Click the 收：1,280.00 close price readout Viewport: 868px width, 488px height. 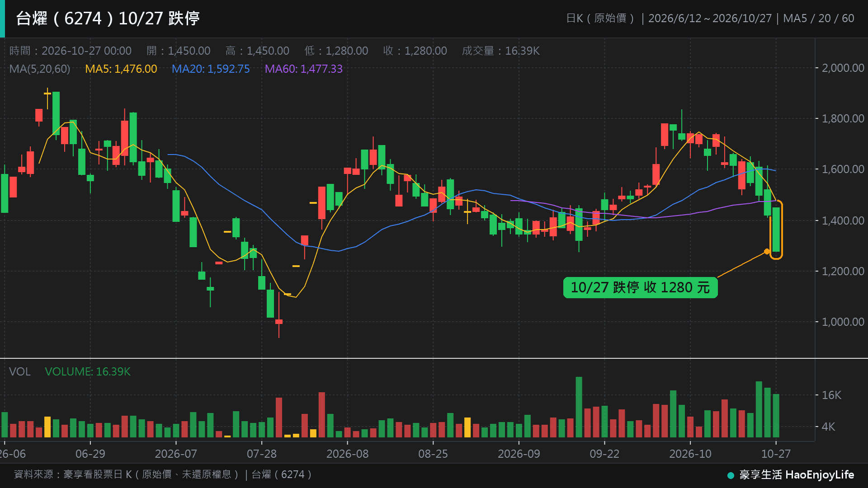[x=415, y=51]
